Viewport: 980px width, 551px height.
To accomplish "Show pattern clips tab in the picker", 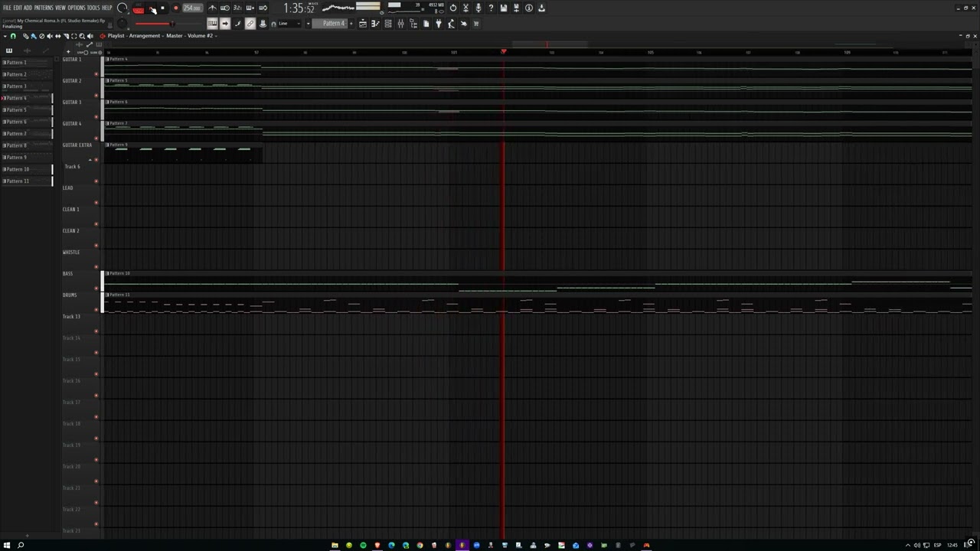I will point(9,51).
